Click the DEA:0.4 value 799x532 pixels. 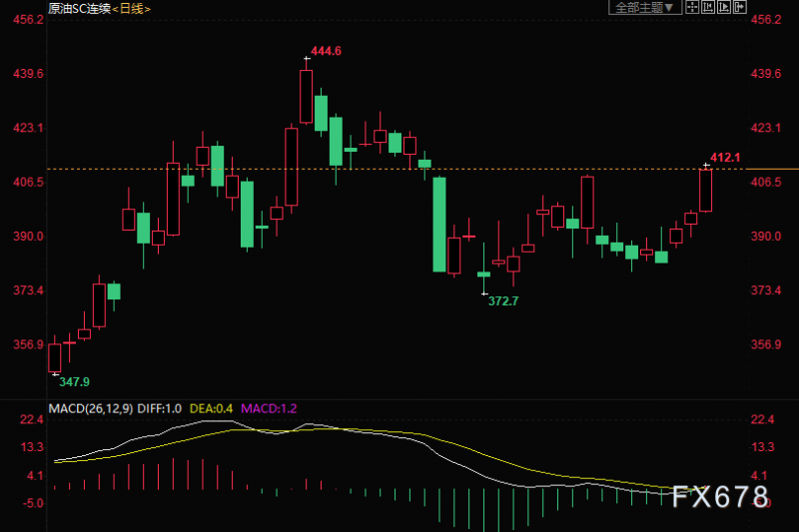(x=211, y=409)
